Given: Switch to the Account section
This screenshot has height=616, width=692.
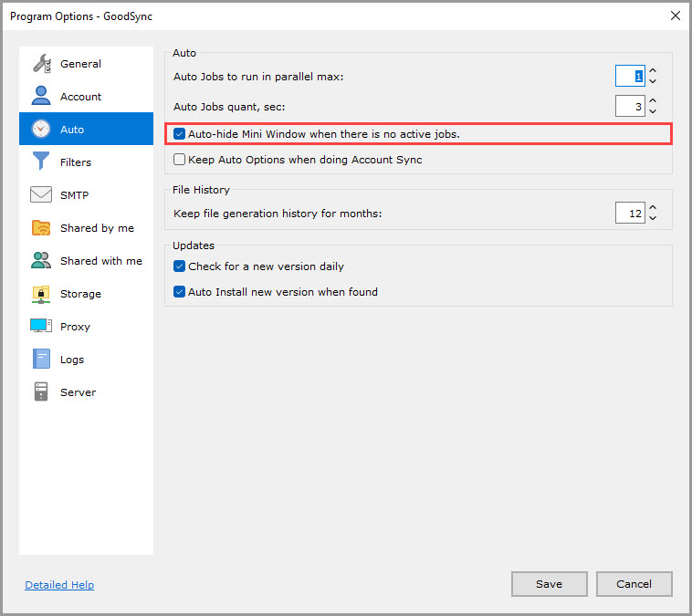Looking at the screenshot, I should 80,97.
